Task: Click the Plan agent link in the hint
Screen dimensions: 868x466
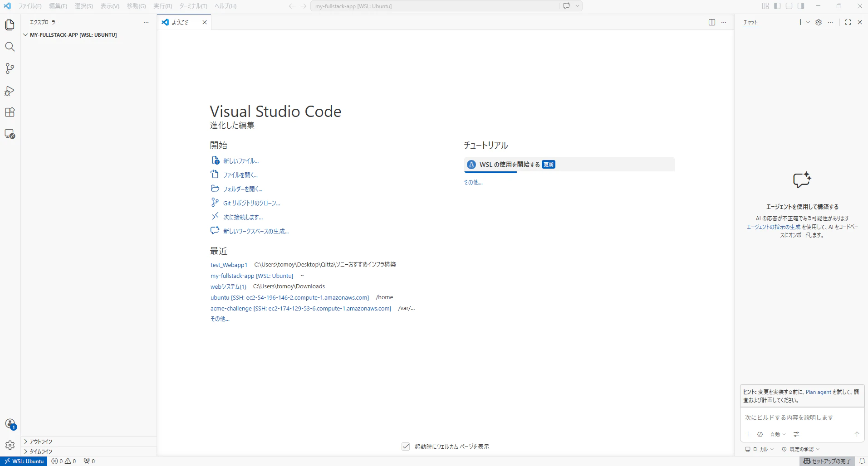Action: (x=819, y=392)
